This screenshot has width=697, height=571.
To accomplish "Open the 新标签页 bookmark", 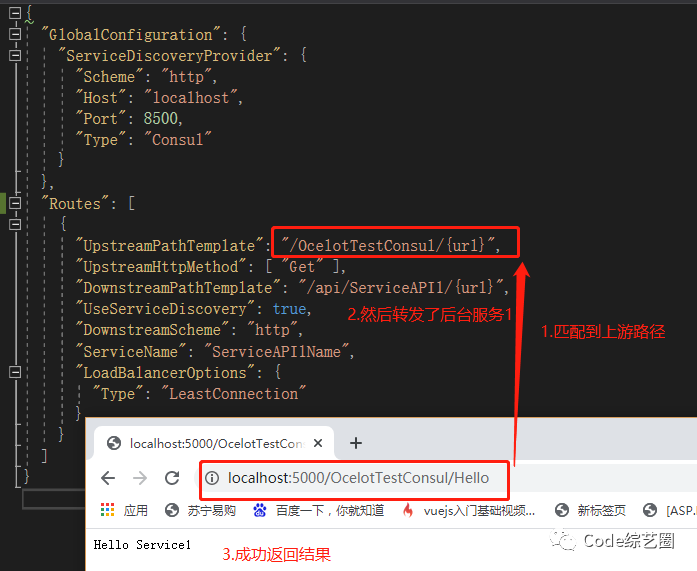I will click(590, 510).
